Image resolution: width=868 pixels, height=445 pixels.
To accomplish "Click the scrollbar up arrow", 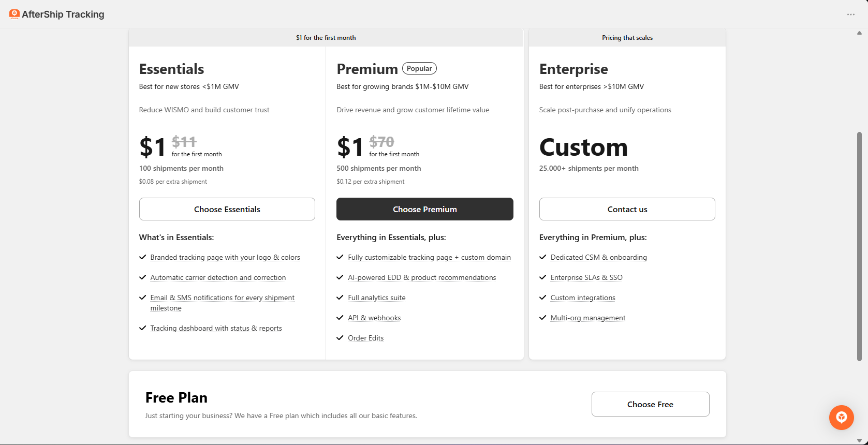I will [859, 33].
